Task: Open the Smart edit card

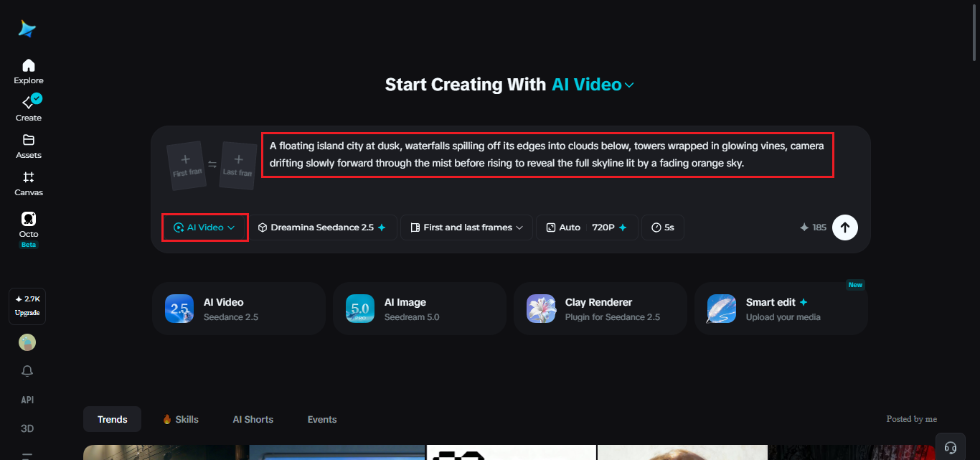Action: [x=781, y=309]
